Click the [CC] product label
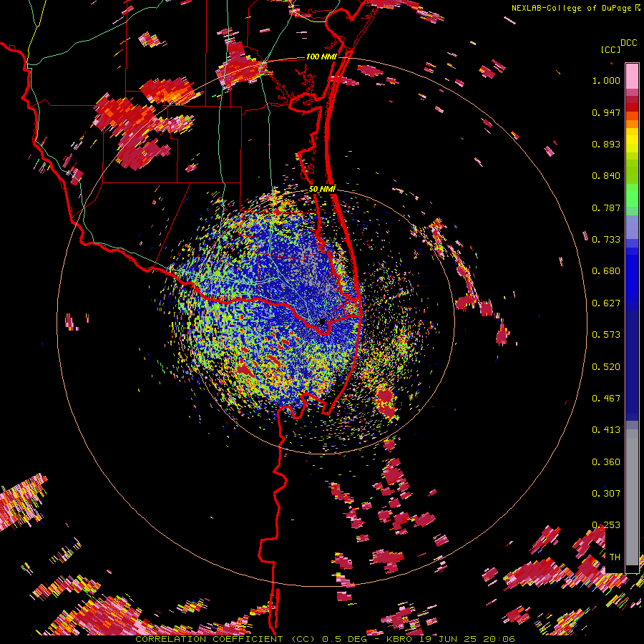 point(610,49)
